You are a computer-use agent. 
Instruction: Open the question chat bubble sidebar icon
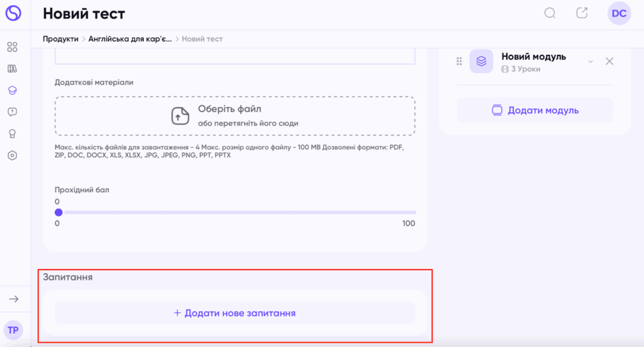point(13,112)
